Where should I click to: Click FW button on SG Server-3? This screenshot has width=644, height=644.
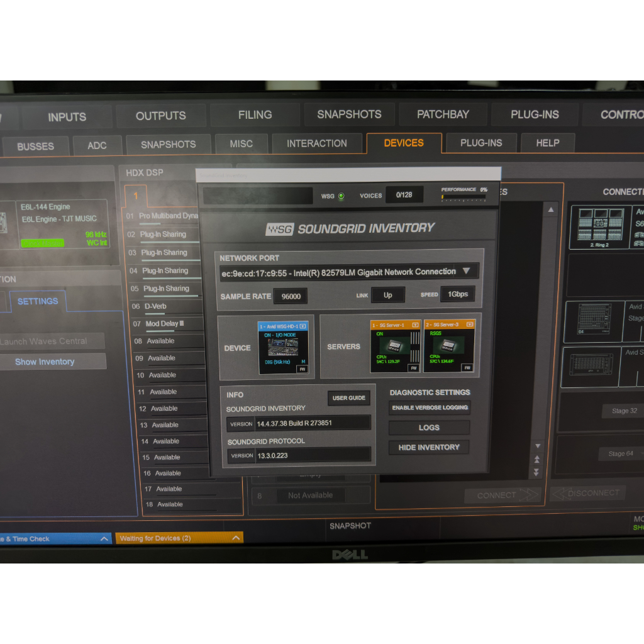467,367
